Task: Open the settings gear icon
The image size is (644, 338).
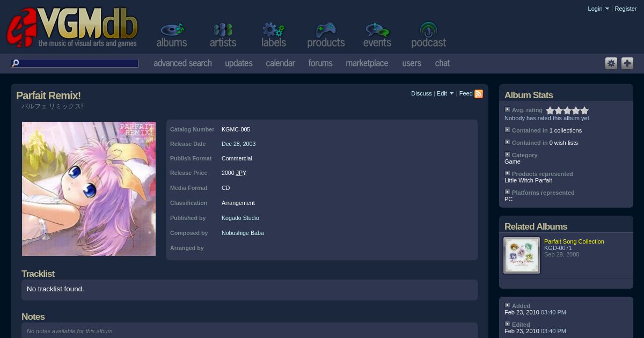Action: tap(611, 63)
